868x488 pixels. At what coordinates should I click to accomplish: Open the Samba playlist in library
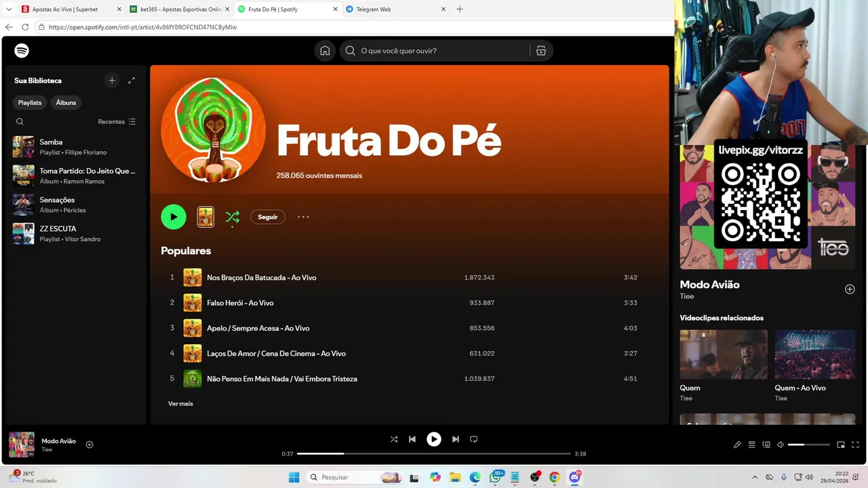click(x=75, y=147)
